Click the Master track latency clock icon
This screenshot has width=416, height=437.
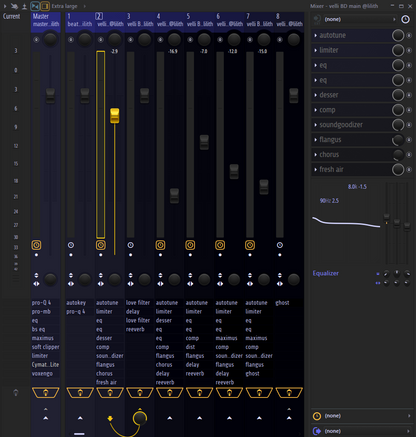click(36, 245)
